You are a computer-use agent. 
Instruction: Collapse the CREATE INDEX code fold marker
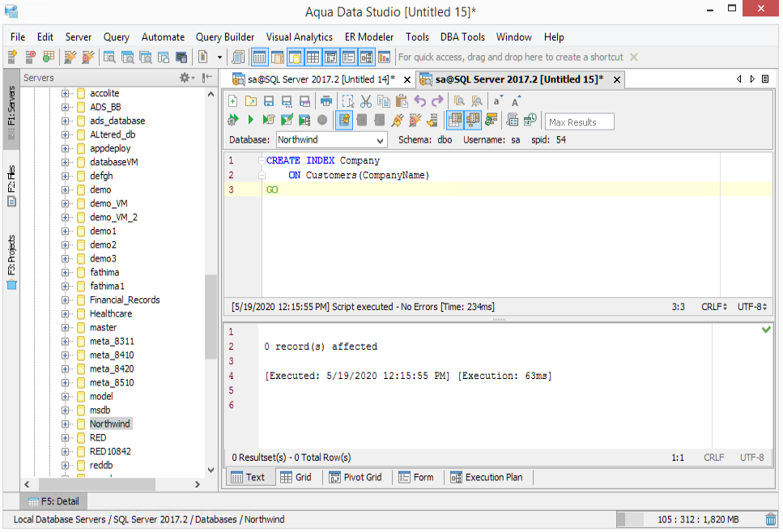pos(262,161)
